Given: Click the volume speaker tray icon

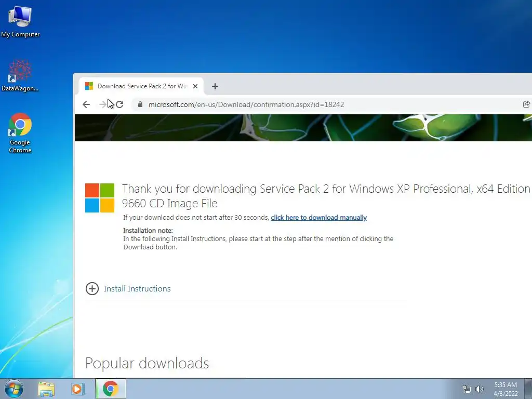Looking at the screenshot, I should point(479,389).
